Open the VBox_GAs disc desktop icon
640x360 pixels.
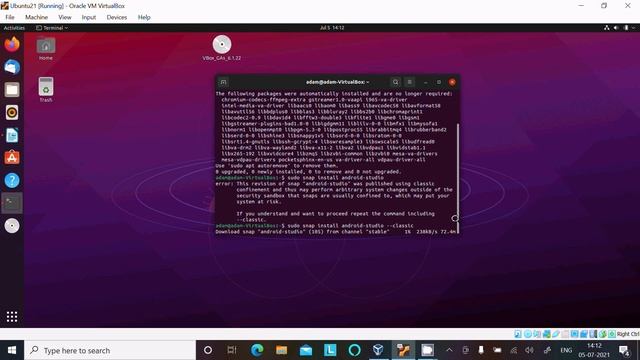point(222,48)
